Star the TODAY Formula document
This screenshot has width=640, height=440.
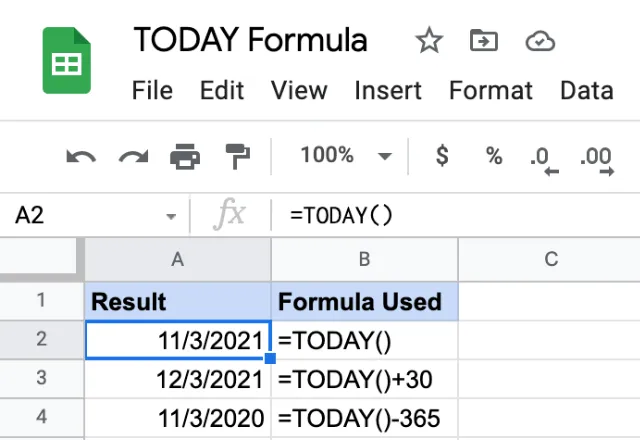(429, 40)
